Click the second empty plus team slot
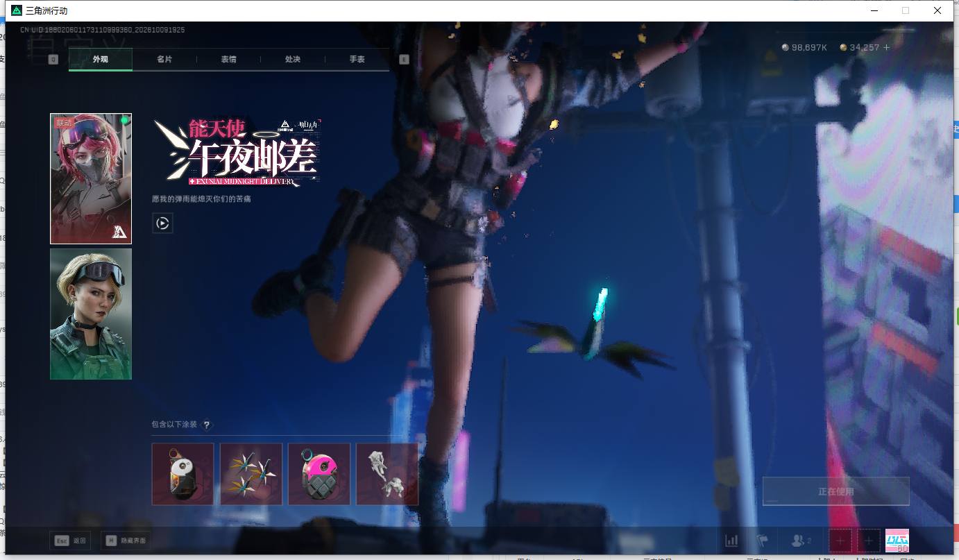This screenshot has width=959, height=560. tap(869, 541)
